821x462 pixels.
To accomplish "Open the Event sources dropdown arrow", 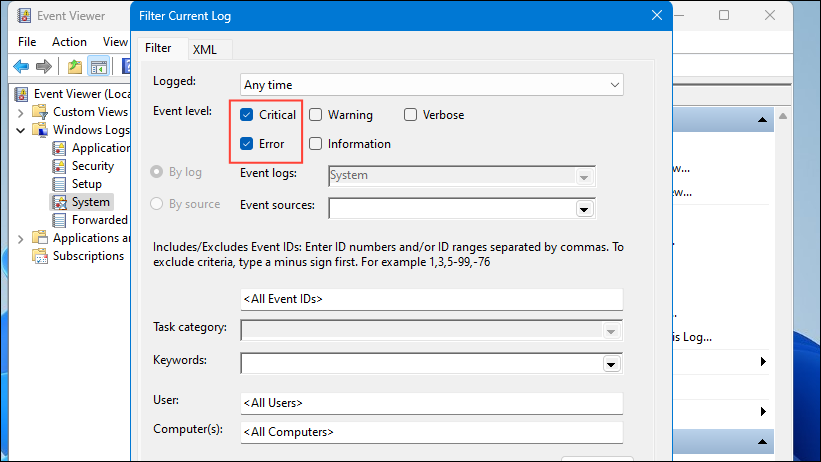I will coord(584,209).
